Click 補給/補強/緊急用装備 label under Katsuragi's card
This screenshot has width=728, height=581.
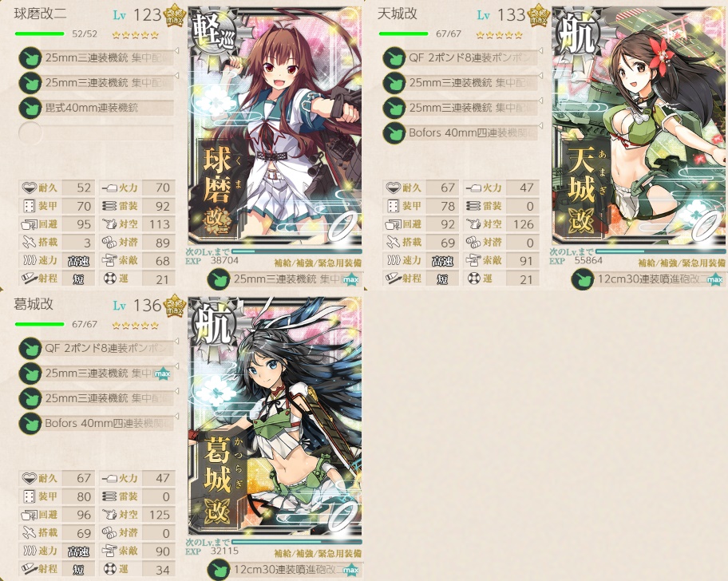click(318, 554)
